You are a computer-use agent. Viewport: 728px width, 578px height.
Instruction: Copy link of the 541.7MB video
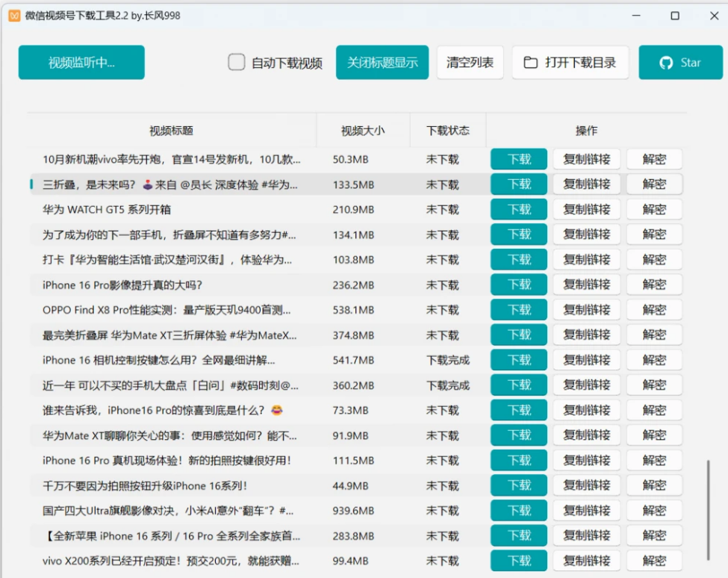[x=586, y=360]
